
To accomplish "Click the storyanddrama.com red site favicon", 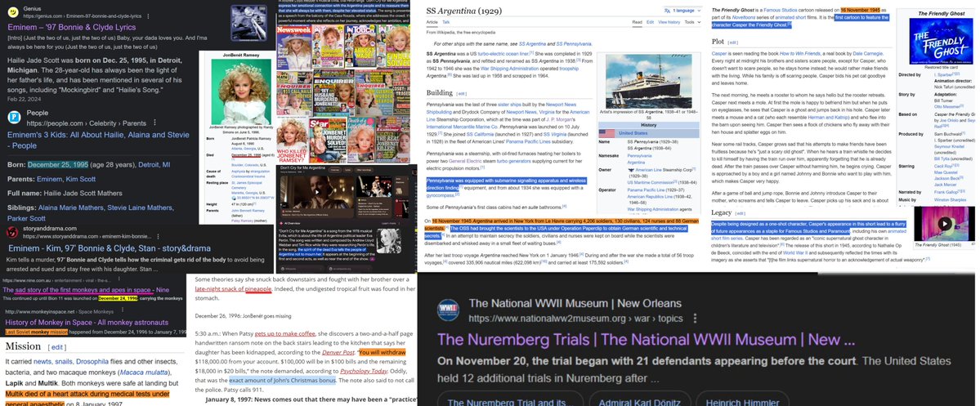I will (x=12, y=232).
